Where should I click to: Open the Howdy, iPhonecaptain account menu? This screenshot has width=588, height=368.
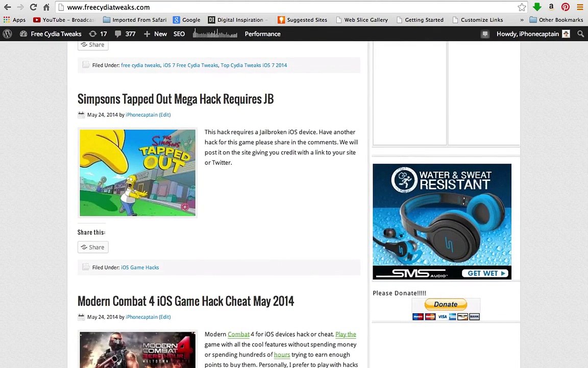click(533, 34)
